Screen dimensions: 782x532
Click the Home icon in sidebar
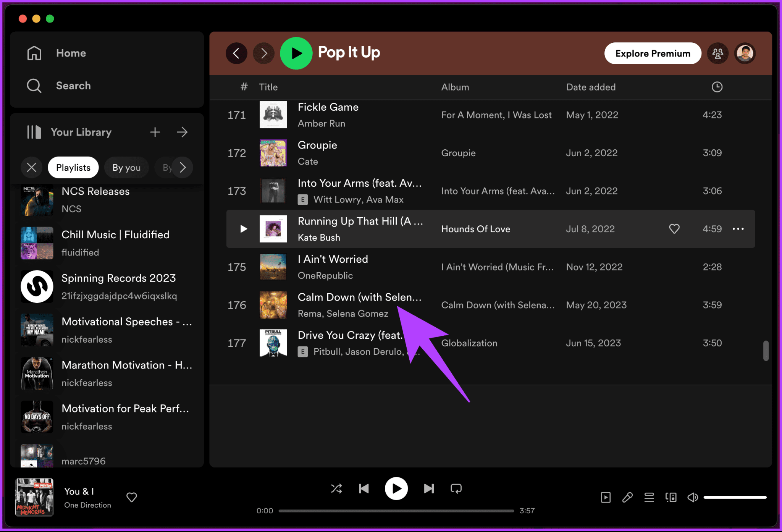coord(34,53)
